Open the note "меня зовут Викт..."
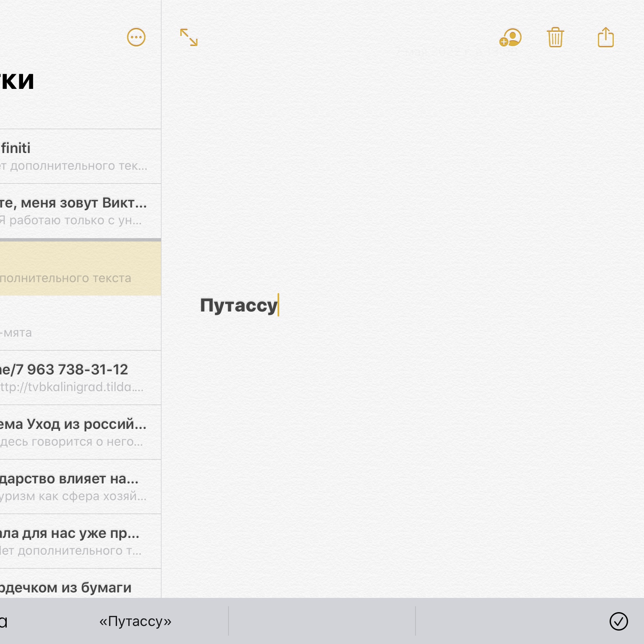The image size is (644, 644). click(x=75, y=211)
